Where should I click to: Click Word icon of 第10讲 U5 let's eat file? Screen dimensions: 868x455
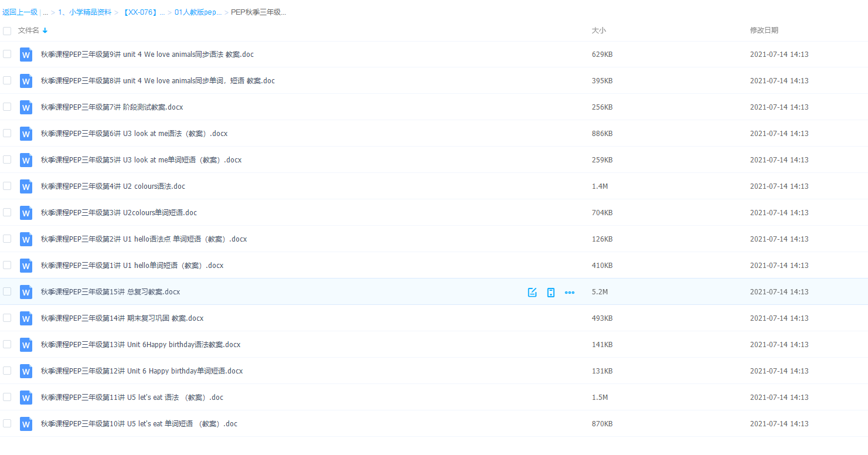point(26,424)
